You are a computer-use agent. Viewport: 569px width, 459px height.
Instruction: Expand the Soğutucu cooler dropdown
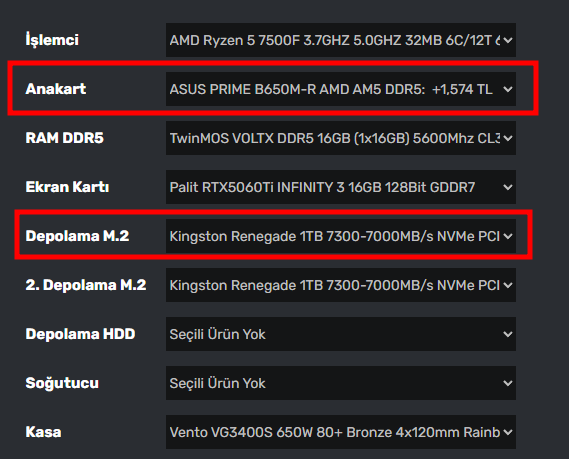click(341, 383)
